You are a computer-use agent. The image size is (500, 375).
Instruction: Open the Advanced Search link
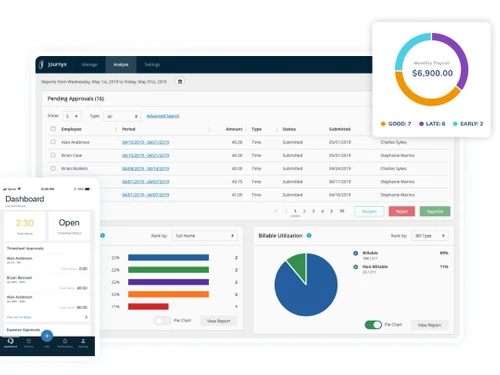tap(163, 116)
